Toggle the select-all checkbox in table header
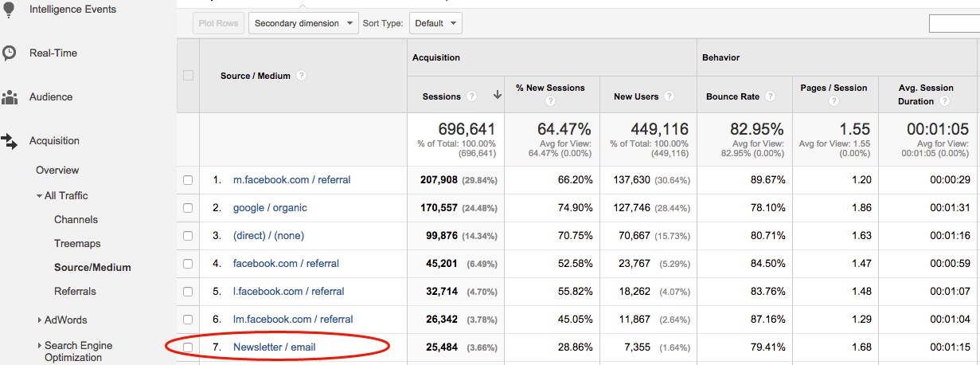 pyautogui.click(x=188, y=76)
